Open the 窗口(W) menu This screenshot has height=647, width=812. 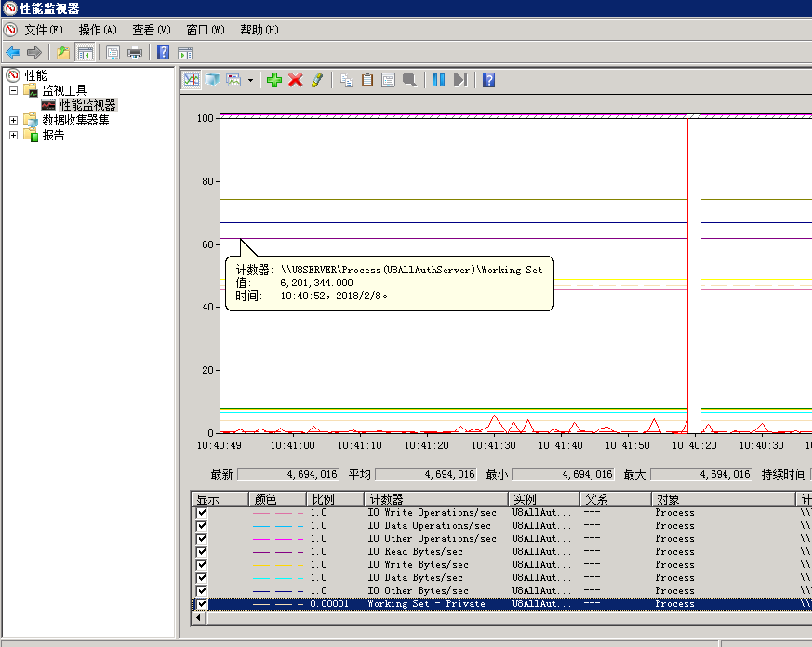pyautogui.click(x=206, y=30)
